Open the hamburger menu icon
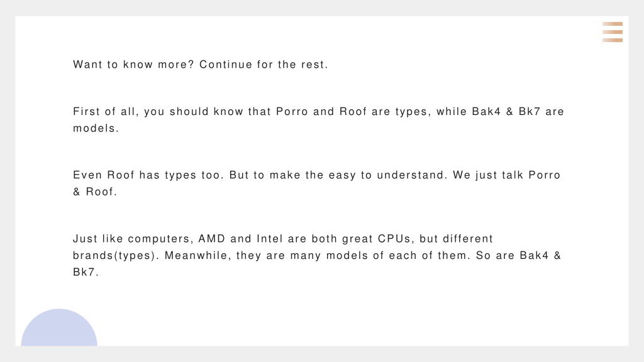The image size is (644, 362). 613,32
